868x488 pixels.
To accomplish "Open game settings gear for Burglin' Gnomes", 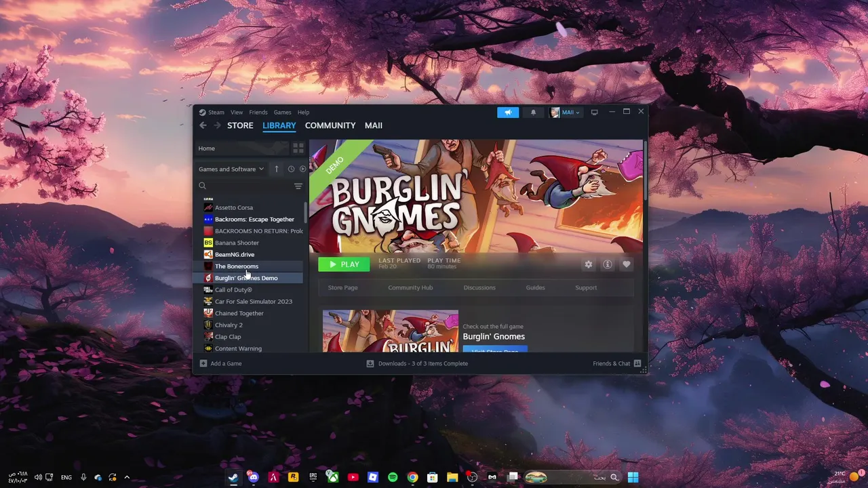I will point(589,264).
